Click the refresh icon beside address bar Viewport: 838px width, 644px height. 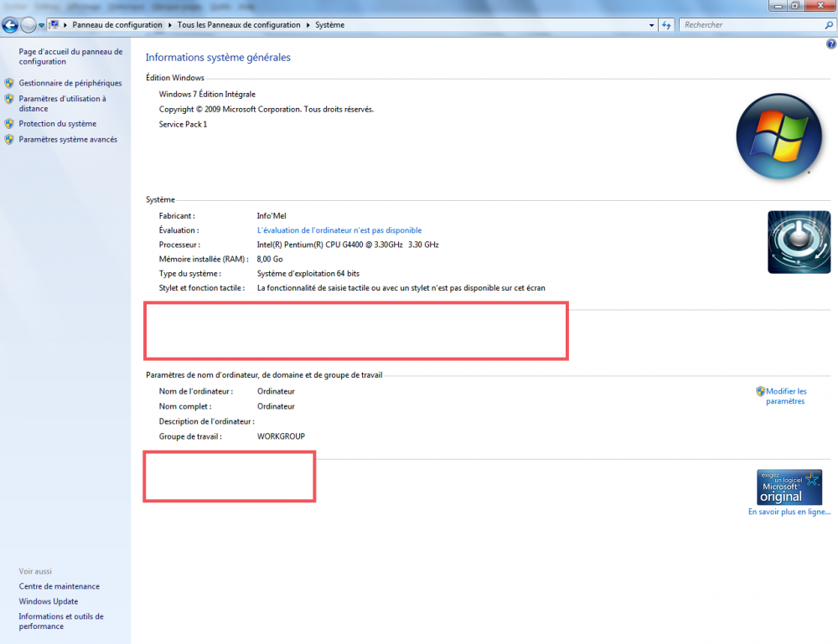[667, 25]
